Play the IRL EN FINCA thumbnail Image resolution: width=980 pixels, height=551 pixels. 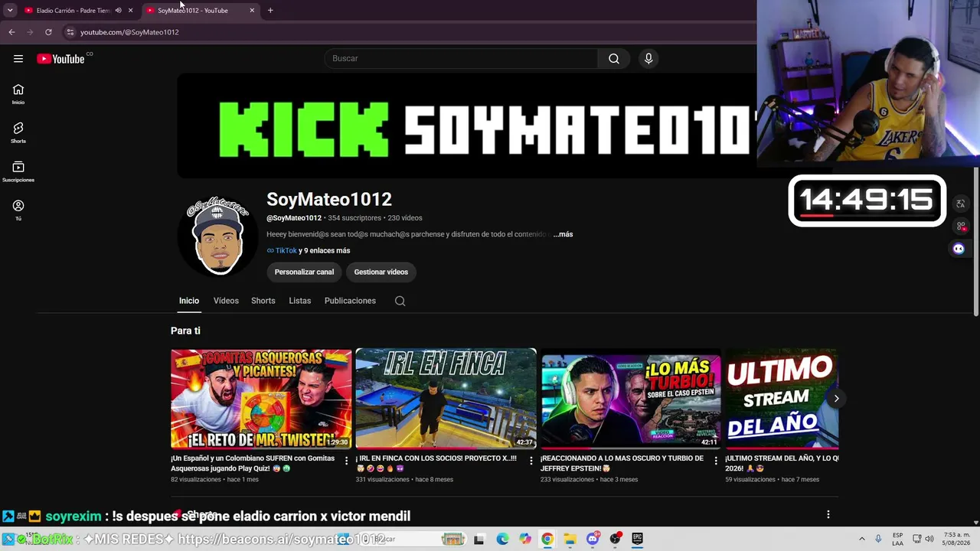[x=446, y=399]
